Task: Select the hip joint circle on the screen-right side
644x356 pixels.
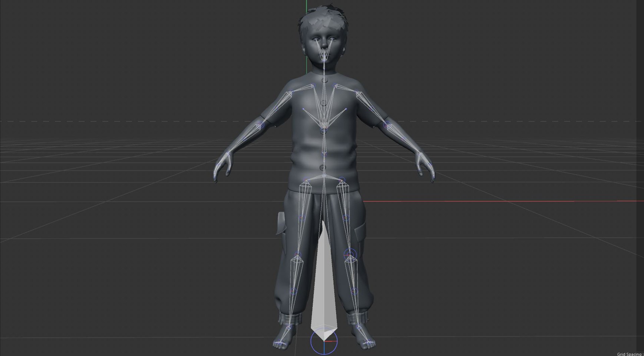Action: pyautogui.click(x=342, y=180)
